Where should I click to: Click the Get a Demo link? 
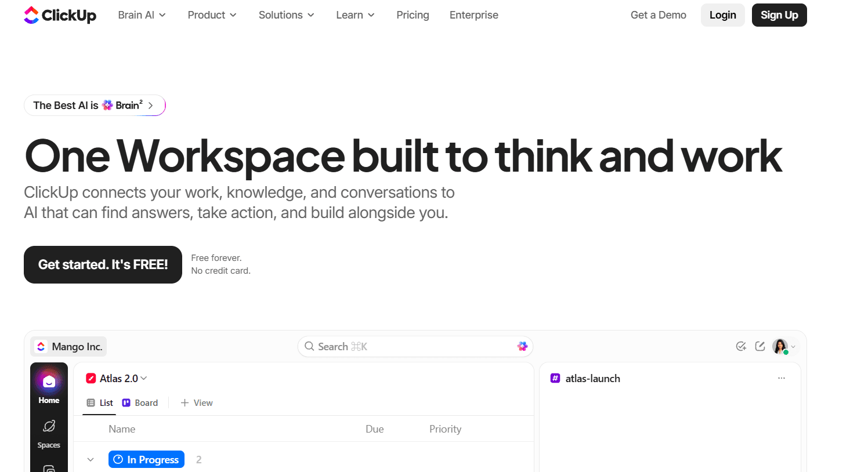[658, 15]
